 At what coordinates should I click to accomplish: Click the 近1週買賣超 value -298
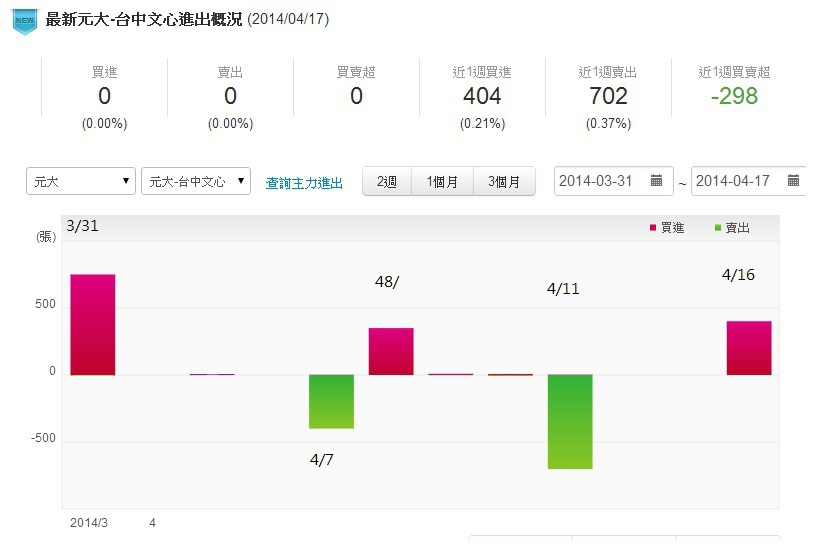click(x=734, y=96)
